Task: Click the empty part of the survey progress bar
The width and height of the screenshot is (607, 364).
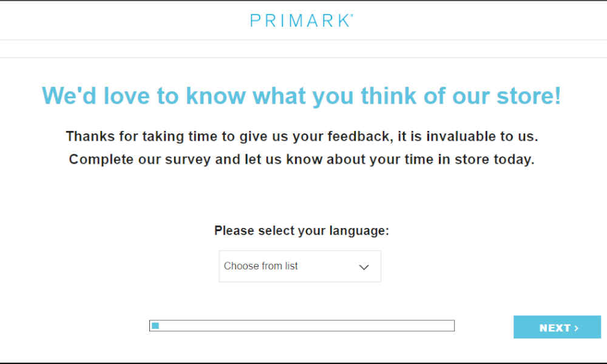Action: 307,326
